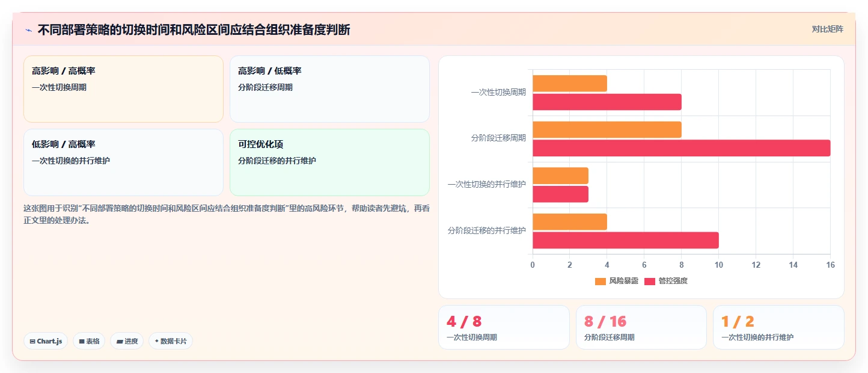Select the 可控优化项 green card
The width and height of the screenshot is (868, 373).
click(329, 162)
